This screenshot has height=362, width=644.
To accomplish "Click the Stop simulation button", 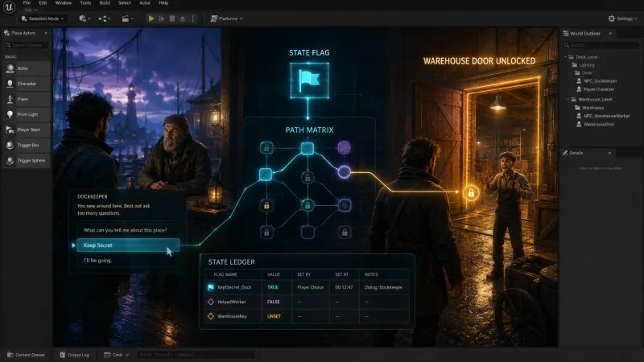I will 172,19.
